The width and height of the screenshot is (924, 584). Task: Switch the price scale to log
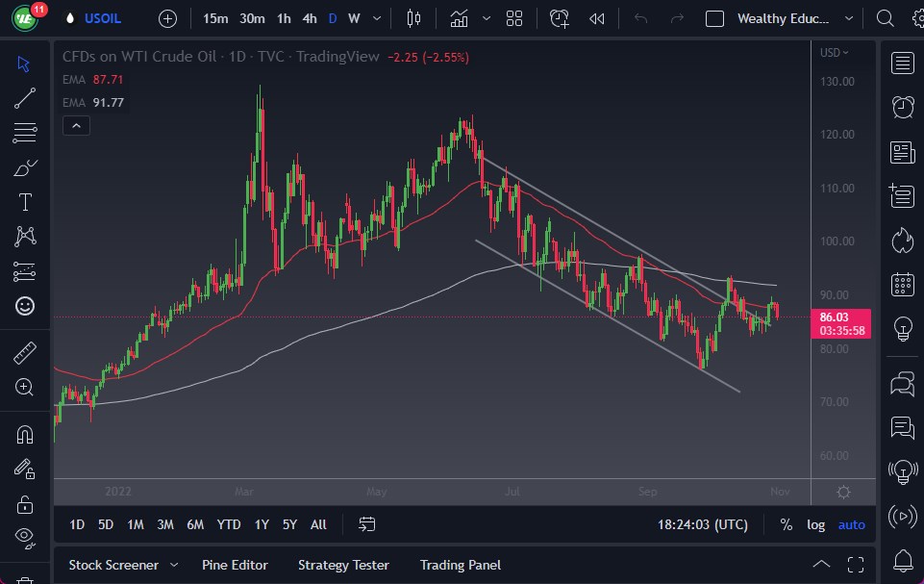[x=815, y=525]
